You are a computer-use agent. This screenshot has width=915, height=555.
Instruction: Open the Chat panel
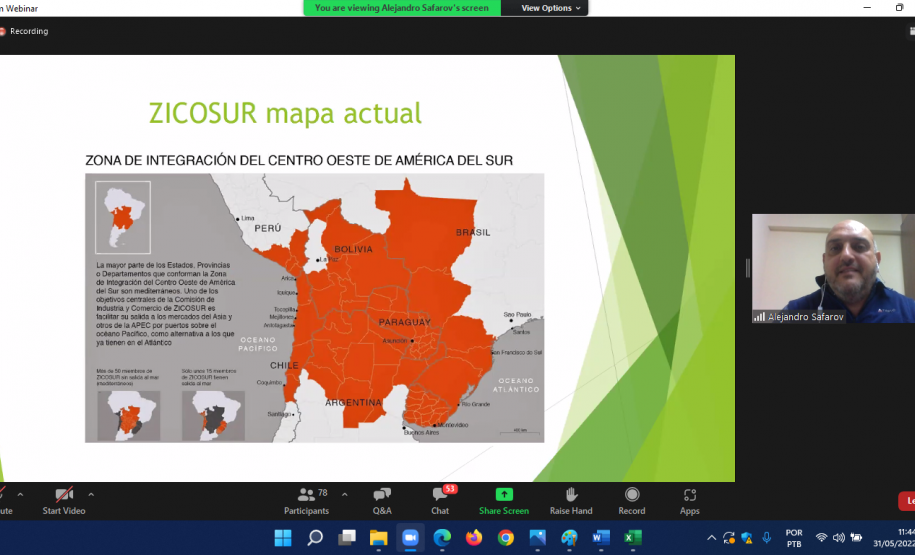440,500
